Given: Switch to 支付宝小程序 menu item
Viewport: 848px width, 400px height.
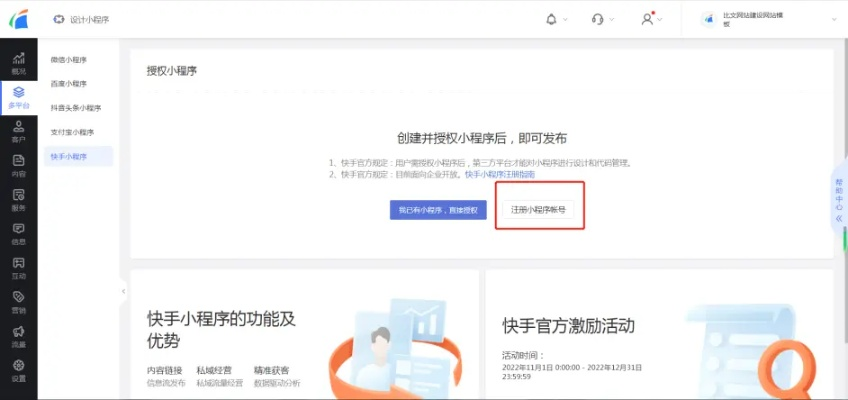Looking at the screenshot, I should pyautogui.click(x=72, y=132).
